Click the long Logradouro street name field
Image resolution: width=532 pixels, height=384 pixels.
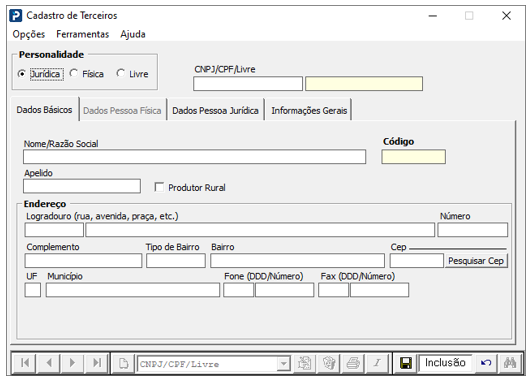coord(260,230)
